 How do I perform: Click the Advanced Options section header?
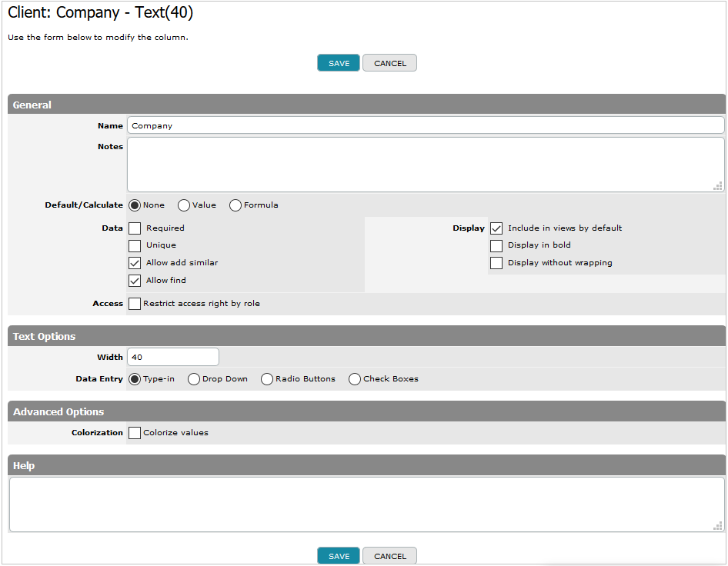(x=366, y=411)
